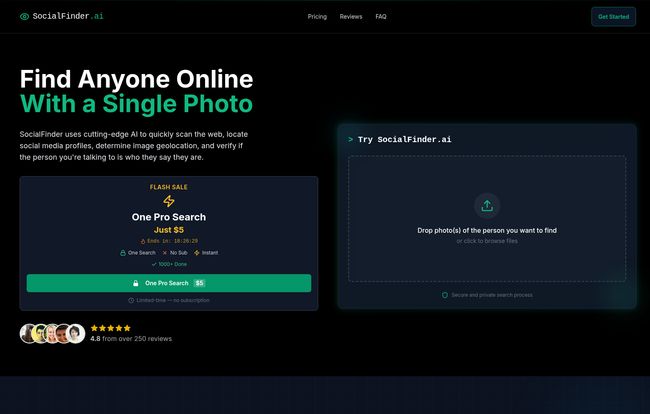Viewport: 650px width, 414px height.
Task: Click the icon next to One Search
Action: tap(123, 253)
